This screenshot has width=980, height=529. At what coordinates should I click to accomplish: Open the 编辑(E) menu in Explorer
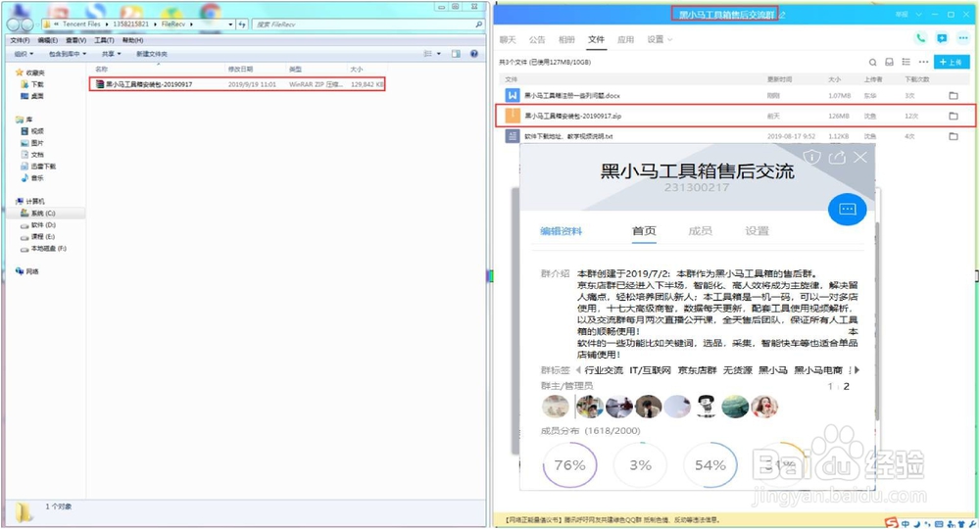(47, 40)
